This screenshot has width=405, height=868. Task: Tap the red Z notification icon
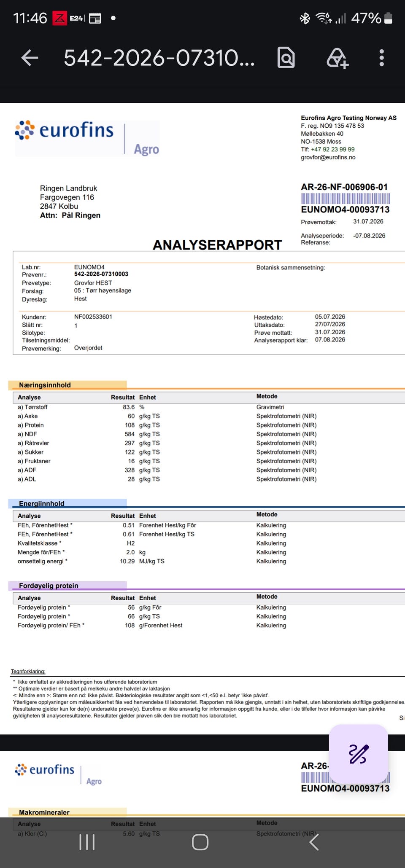coord(60,18)
